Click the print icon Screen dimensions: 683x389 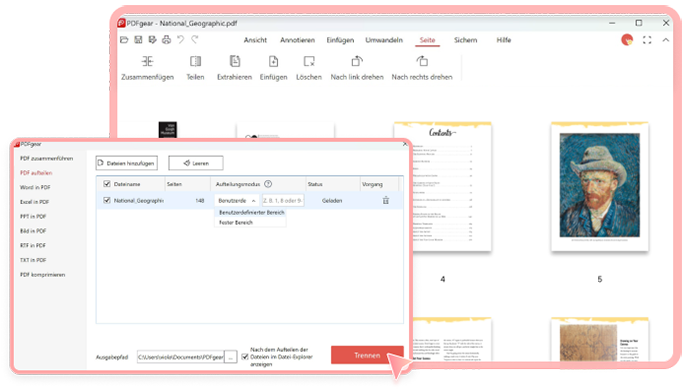tap(166, 40)
